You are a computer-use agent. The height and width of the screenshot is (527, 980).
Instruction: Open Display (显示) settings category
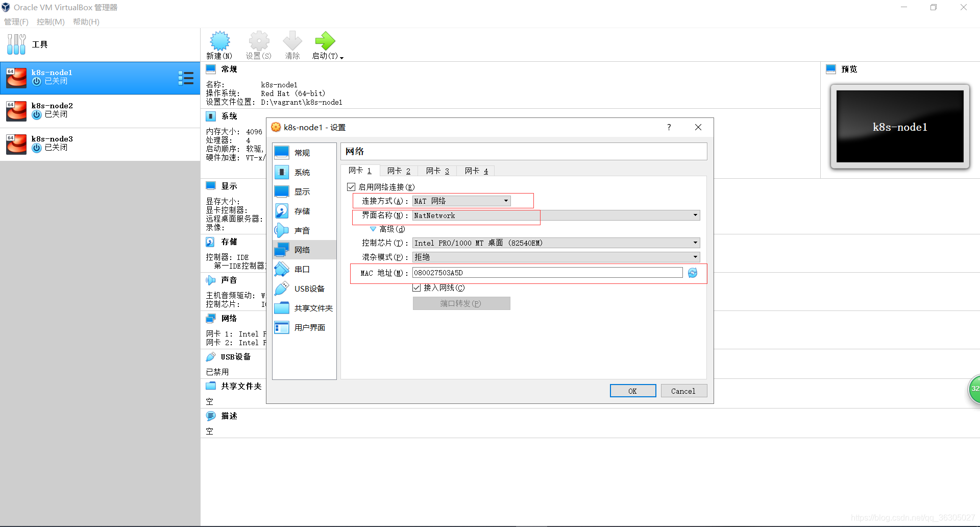304,191
